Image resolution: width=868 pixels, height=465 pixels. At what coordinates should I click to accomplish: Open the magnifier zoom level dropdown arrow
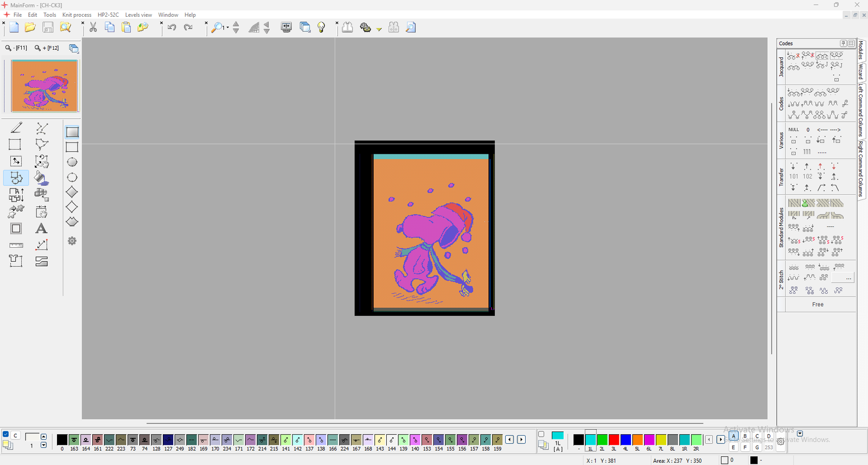[x=227, y=28]
